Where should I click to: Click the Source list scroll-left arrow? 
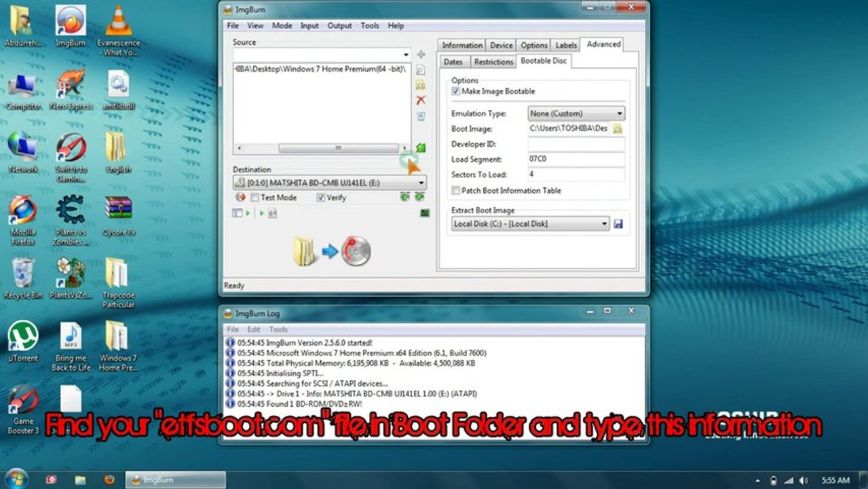click(238, 148)
